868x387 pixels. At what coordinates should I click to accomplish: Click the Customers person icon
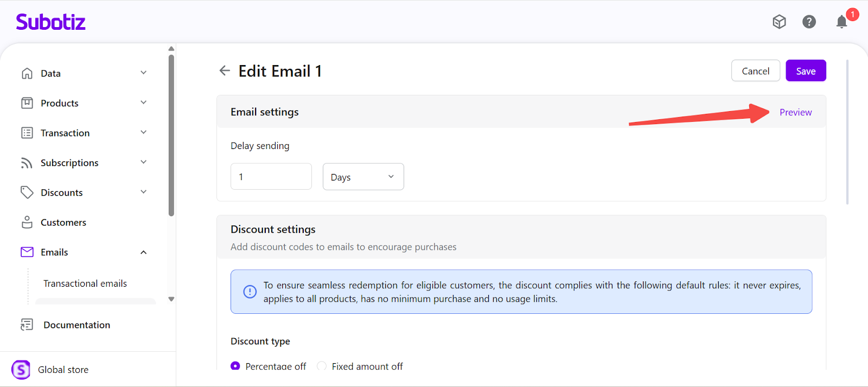click(27, 222)
